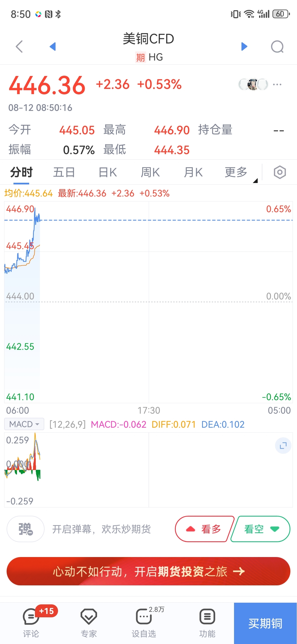Open the three-dots more options

point(277,84)
